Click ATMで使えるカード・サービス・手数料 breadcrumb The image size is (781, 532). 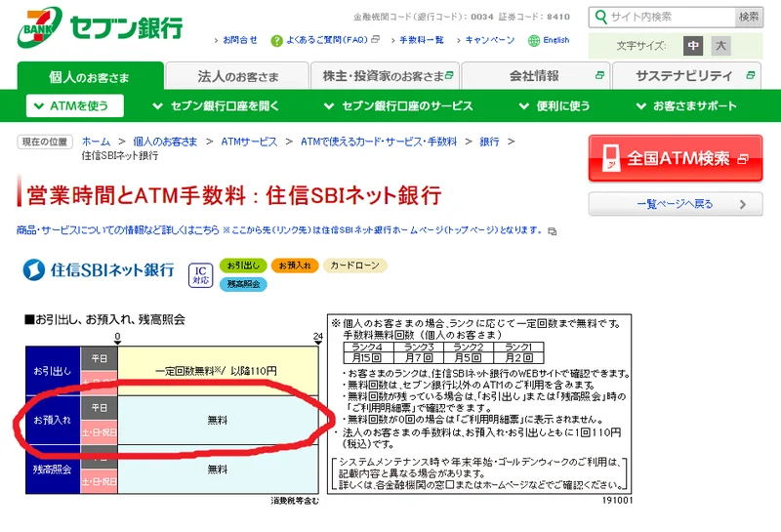pos(379,142)
